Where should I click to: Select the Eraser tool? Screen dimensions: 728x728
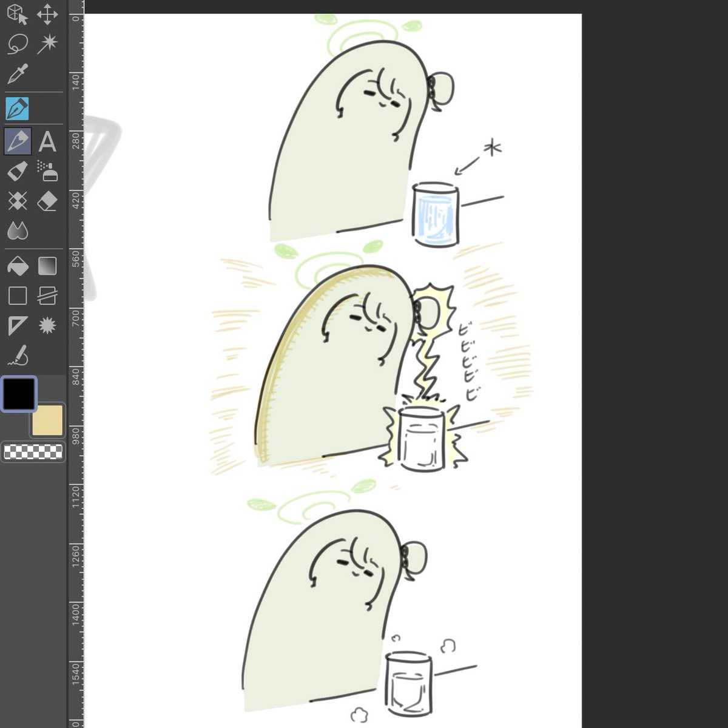(47, 201)
